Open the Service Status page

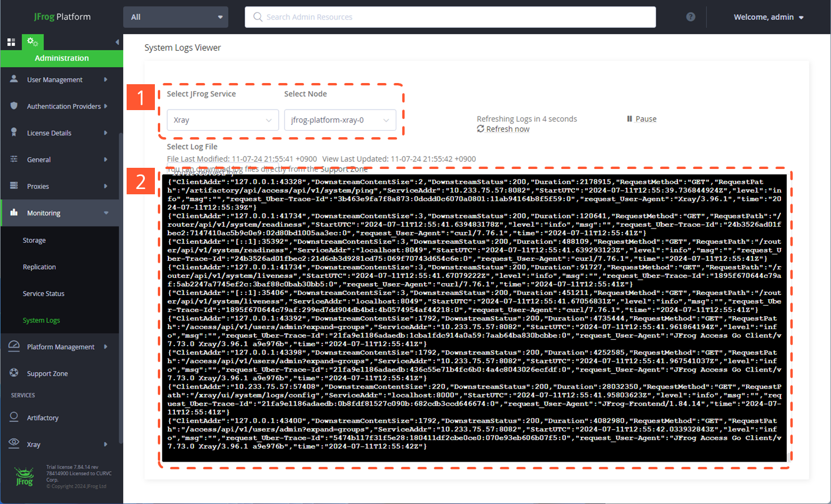tap(44, 293)
